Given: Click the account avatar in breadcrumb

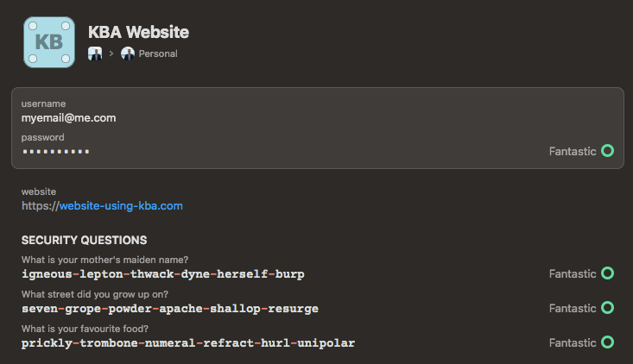Looking at the screenshot, I should pos(95,53).
